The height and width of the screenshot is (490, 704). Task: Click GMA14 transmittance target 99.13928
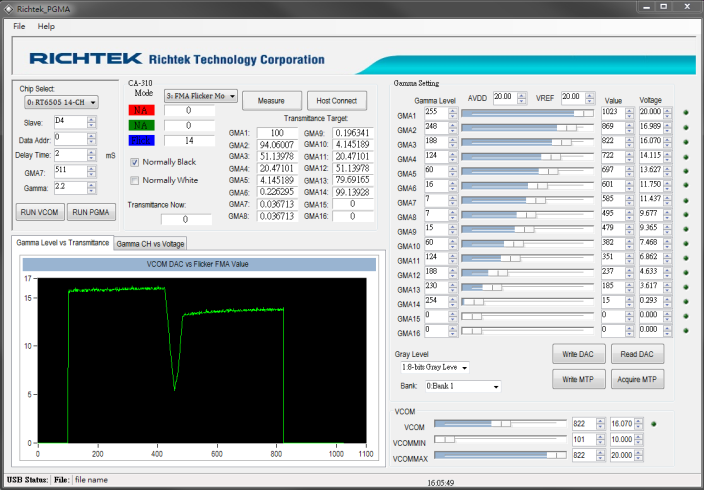click(353, 192)
